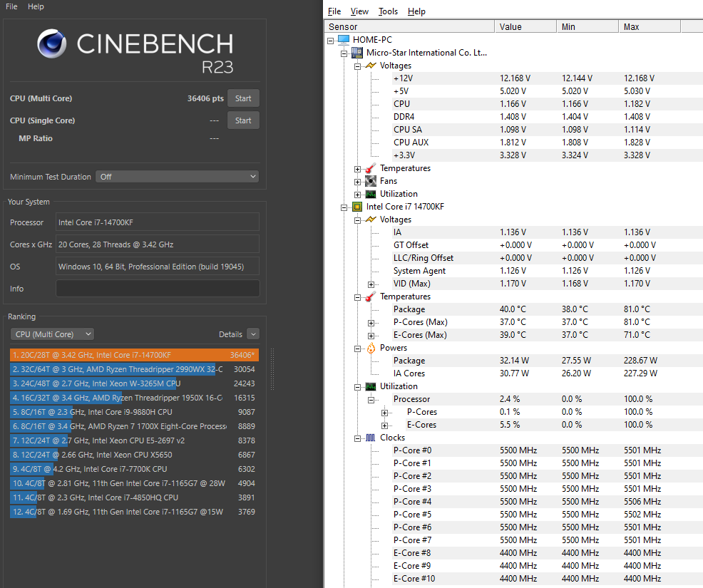
Task: Open the Details dropdown arrow in Ranking
Action: coord(253,334)
